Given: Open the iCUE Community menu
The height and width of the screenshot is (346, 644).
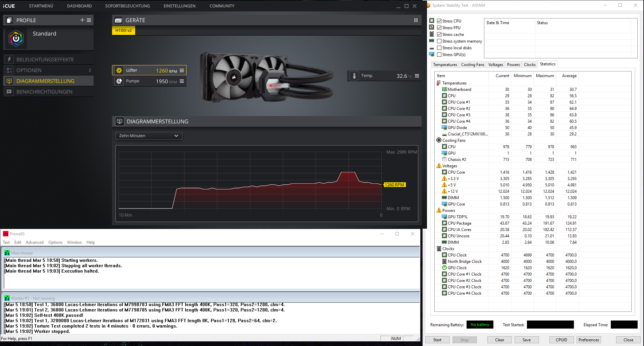Looking at the screenshot, I should 222,6.
